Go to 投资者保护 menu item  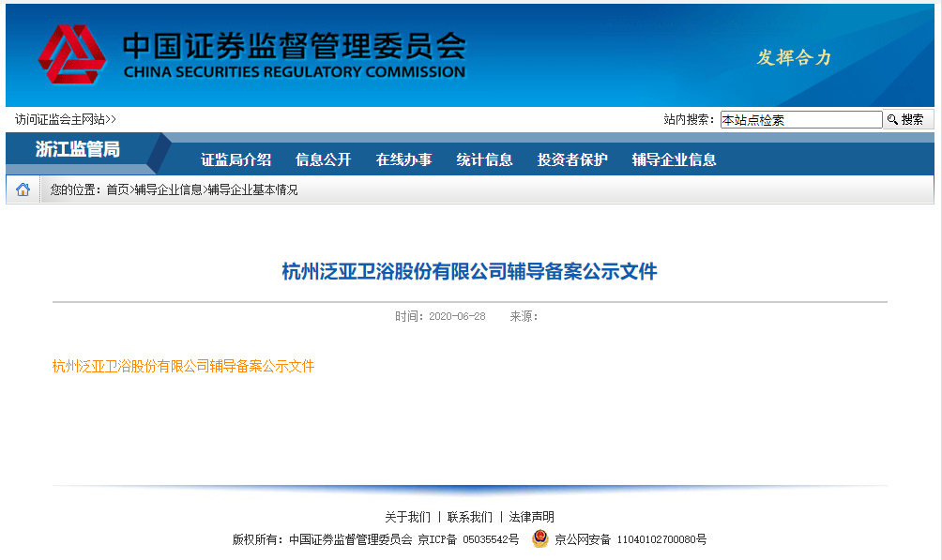(x=572, y=159)
